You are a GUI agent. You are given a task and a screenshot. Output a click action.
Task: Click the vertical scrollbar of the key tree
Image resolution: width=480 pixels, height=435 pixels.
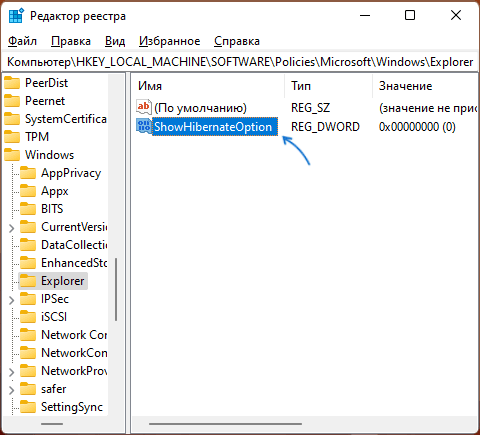click(116, 289)
